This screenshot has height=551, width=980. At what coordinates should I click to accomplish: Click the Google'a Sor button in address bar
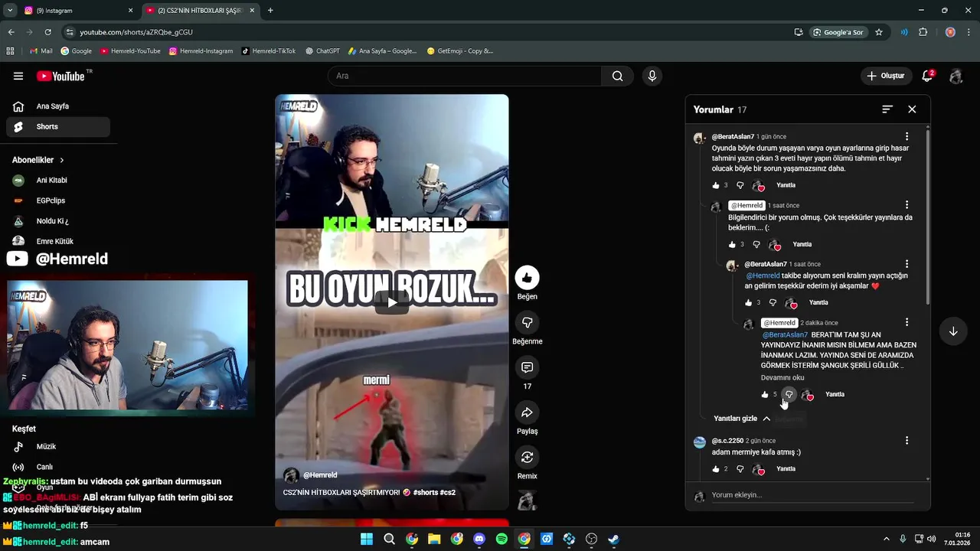839,32
